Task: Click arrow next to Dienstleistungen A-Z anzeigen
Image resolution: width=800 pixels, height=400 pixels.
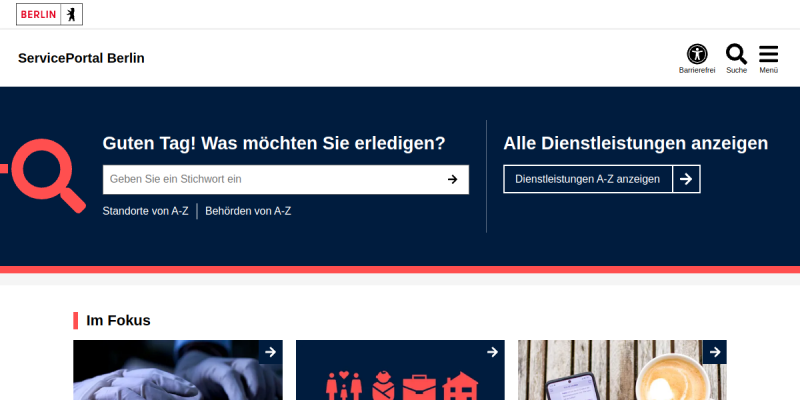Action: coord(686,179)
